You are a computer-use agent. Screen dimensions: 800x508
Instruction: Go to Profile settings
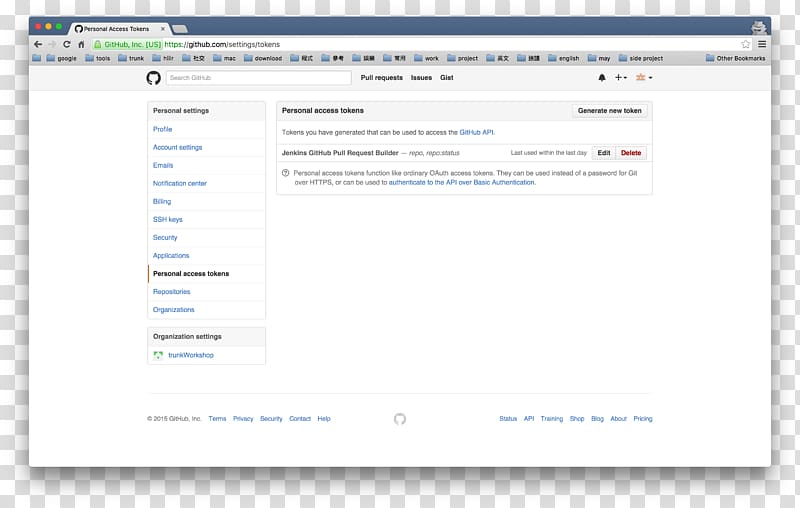(x=163, y=129)
